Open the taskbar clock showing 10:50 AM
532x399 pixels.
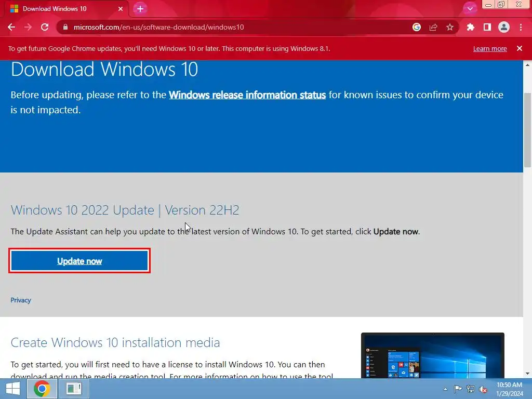pos(509,389)
